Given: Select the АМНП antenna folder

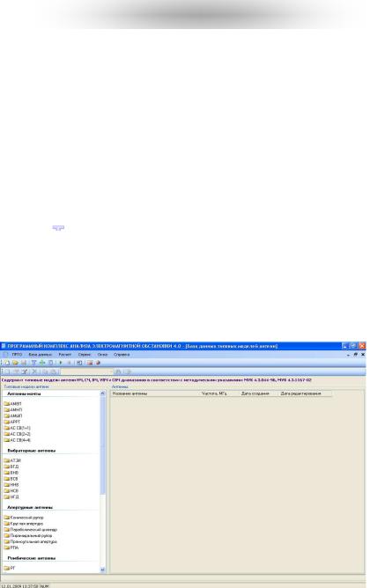Looking at the screenshot, I should coord(13,410).
